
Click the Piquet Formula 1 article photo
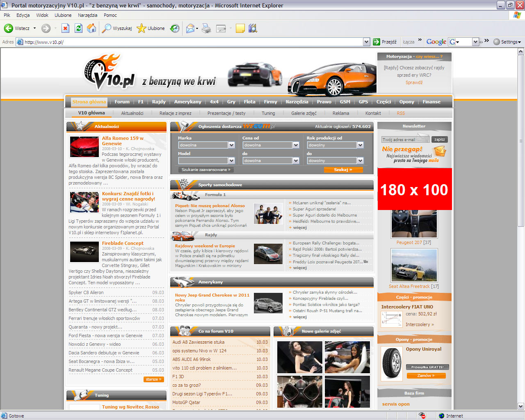(268, 214)
